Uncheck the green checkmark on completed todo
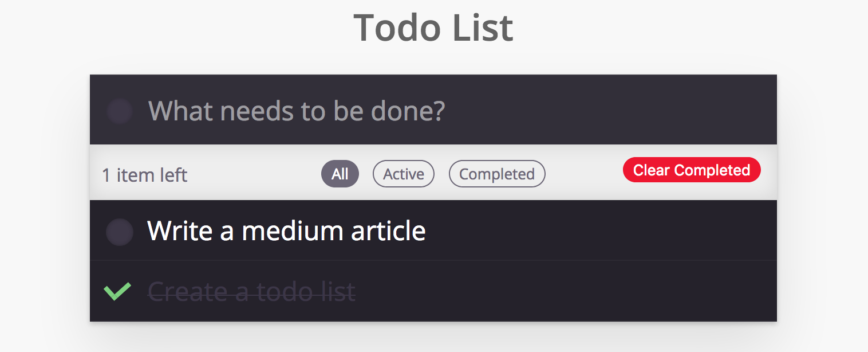868x352 pixels. pos(117,291)
